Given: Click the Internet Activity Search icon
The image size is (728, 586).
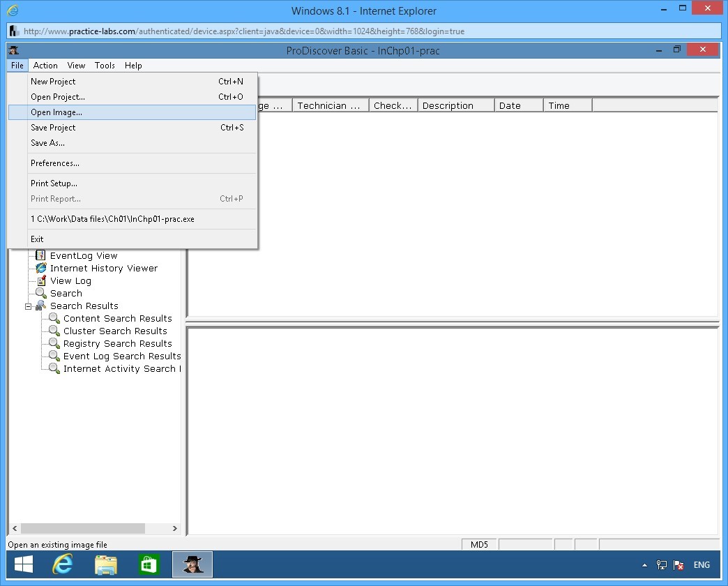Looking at the screenshot, I should click(54, 368).
